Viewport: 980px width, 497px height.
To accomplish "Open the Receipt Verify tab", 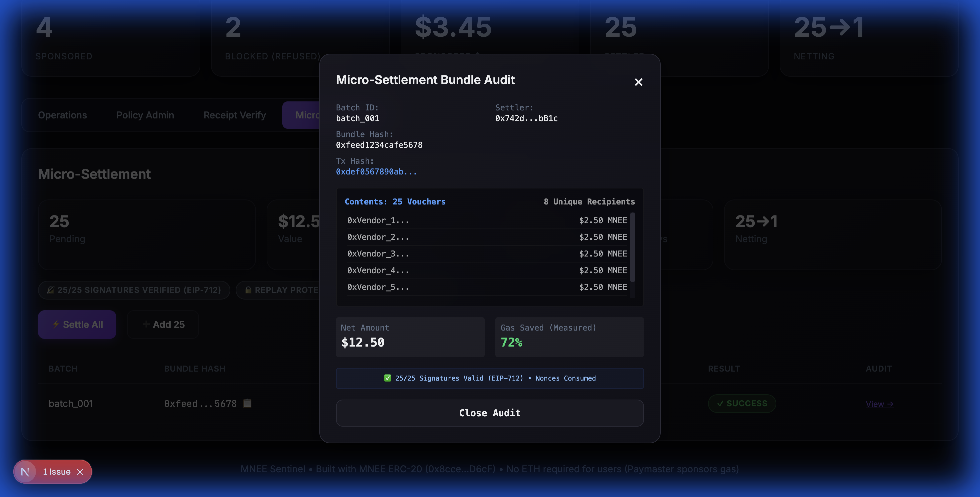I will click(x=234, y=115).
